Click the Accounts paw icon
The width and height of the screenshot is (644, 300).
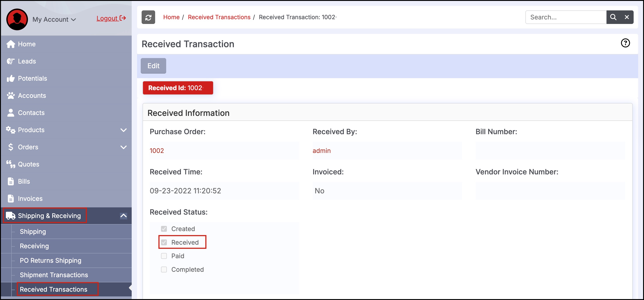click(x=11, y=95)
